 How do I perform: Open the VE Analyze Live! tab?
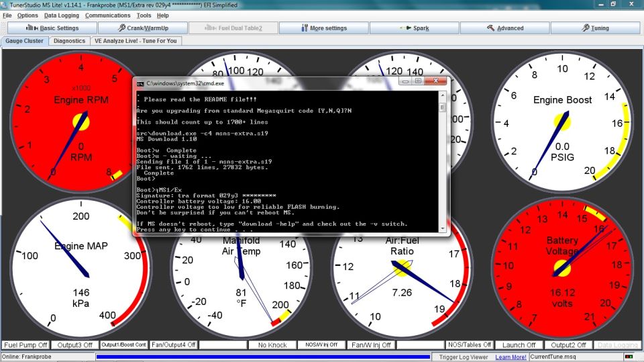(136, 41)
